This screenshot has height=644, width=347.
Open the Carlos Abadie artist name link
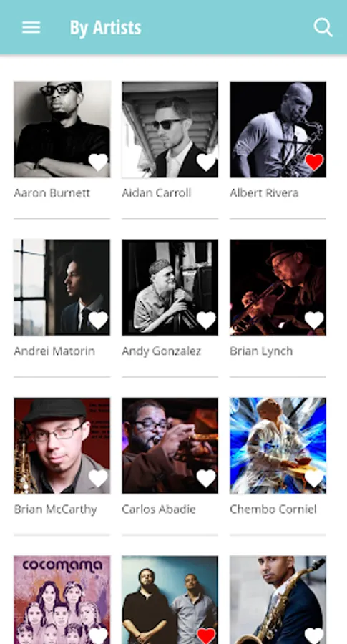pyautogui.click(x=159, y=509)
